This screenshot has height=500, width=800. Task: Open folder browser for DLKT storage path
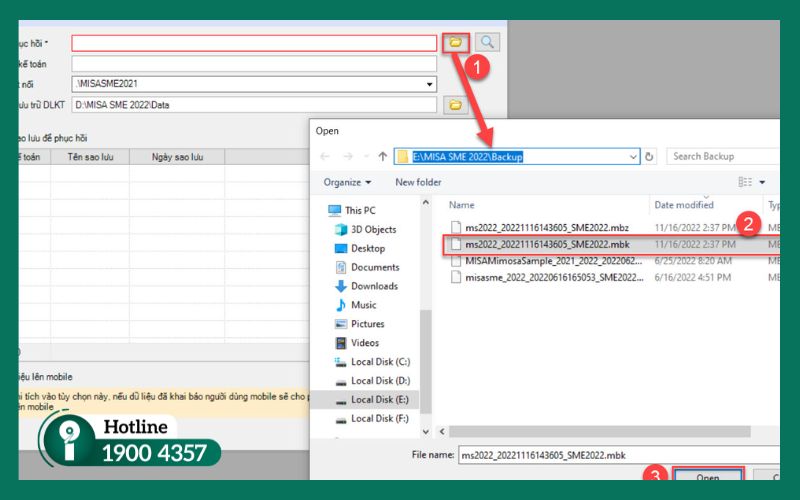(x=455, y=104)
